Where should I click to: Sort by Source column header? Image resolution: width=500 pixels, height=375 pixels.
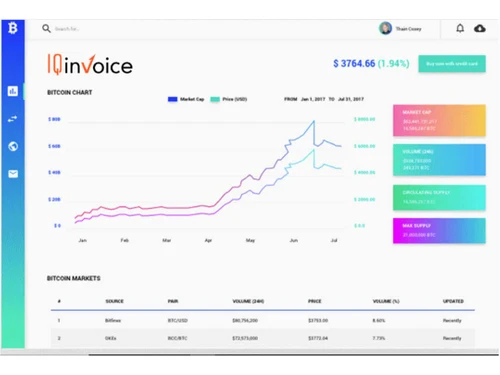point(114,301)
